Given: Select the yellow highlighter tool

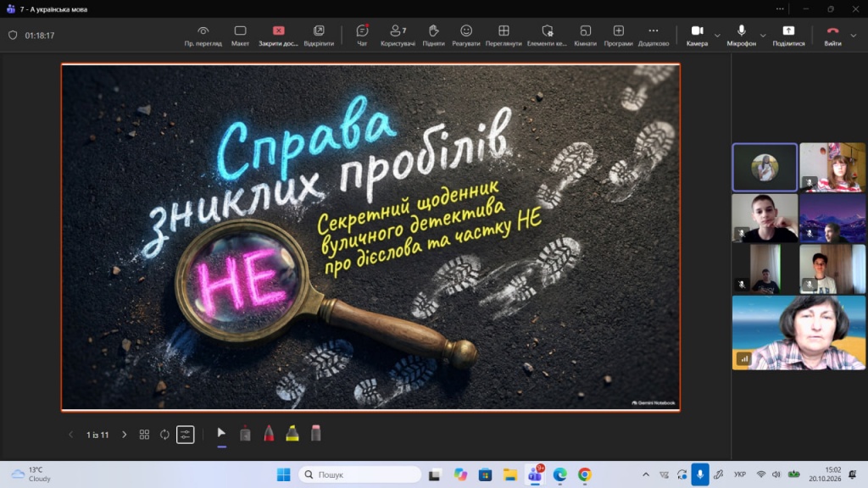Looking at the screenshot, I should point(292,433).
